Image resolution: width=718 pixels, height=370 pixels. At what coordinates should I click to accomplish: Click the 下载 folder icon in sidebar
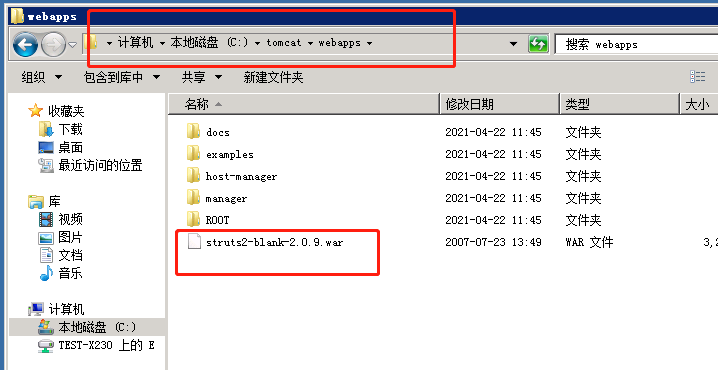coord(46,129)
